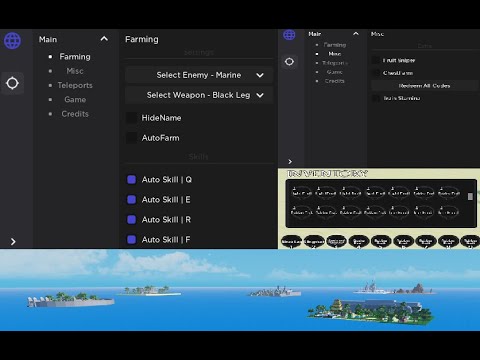This screenshot has width=480, height=360.
Task: Select the crosshair icon in the Farming window sidebar
Action: click(x=12, y=83)
